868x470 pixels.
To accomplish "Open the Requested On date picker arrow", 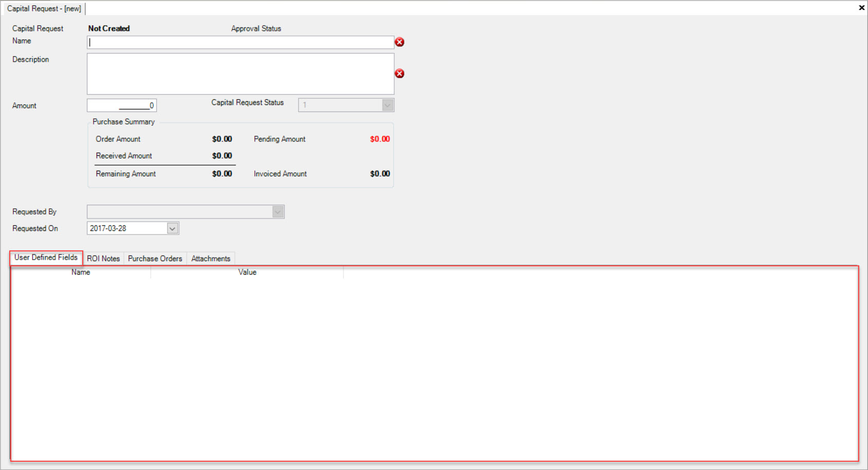I will [173, 228].
